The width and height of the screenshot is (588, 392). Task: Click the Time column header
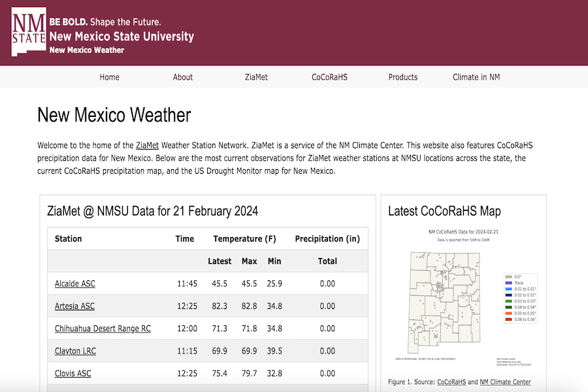[x=185, y=239]
